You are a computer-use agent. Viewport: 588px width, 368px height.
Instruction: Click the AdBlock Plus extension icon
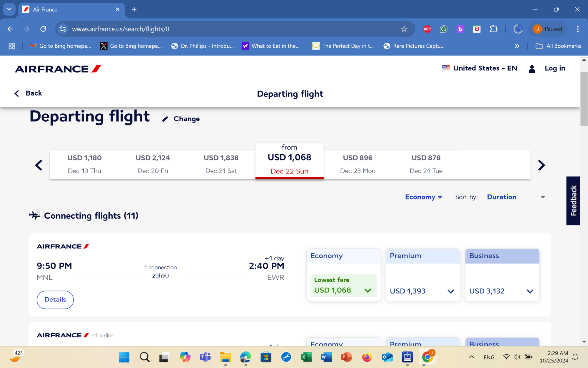coord(427,29)
